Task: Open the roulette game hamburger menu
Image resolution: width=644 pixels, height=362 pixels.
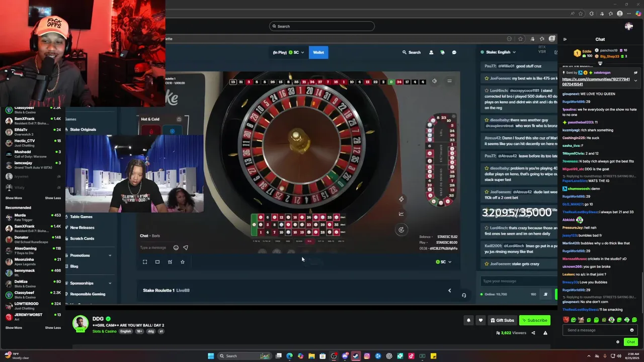Action: click(449, 81)
